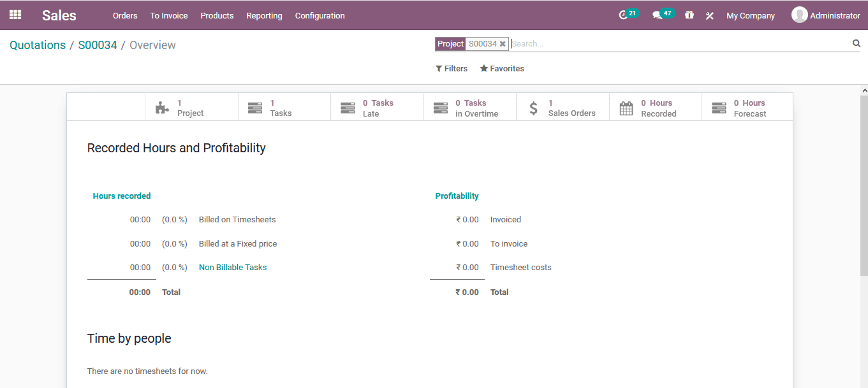Click the 'There are no timesheets for now.' text
Viewport: 868px width, 388px height.
[x=147, y=371]
